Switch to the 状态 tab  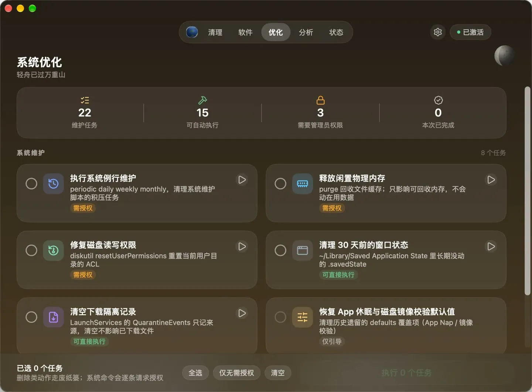pos(336,32)
